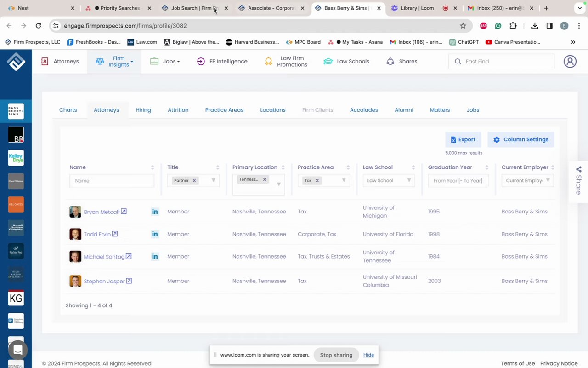Click the Graduation Year range field
588x368 pixels.
pyautogui.click(x=458, y=181)
